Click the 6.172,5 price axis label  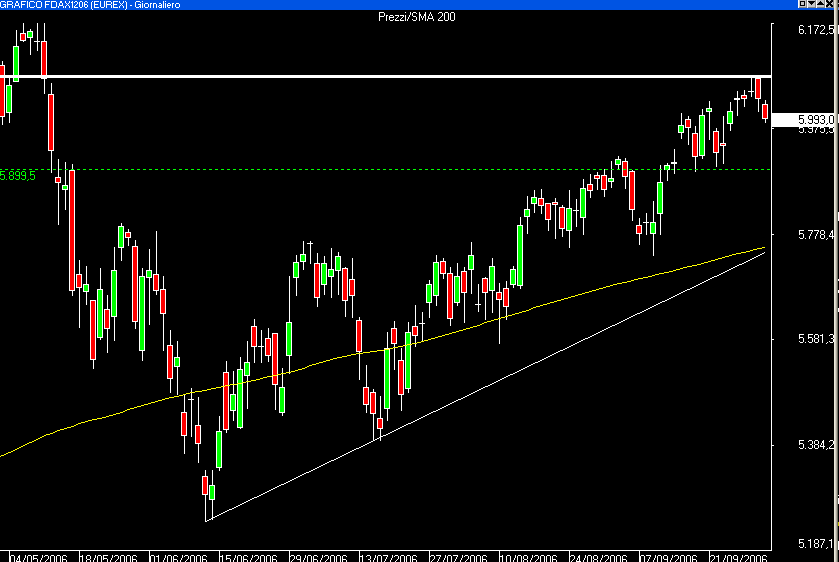(816, 30)
